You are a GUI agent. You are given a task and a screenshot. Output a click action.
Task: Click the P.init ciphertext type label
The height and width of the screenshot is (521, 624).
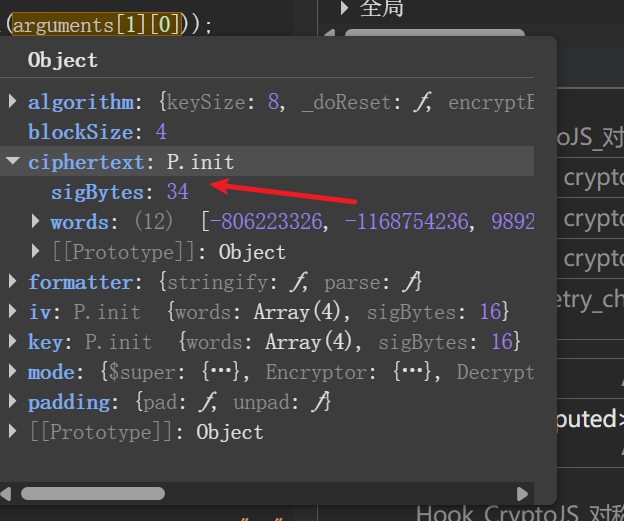(x=200, y=162)
